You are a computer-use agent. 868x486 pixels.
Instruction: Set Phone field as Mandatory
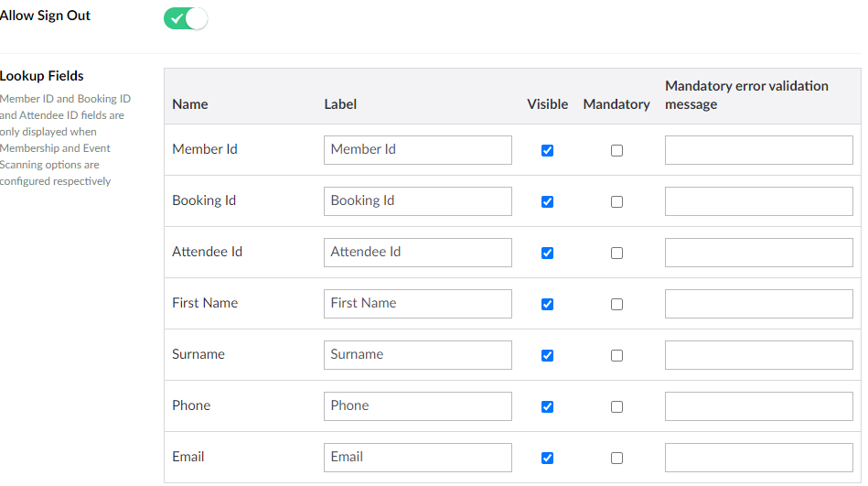pyautogui.click(x=616, y=406)
